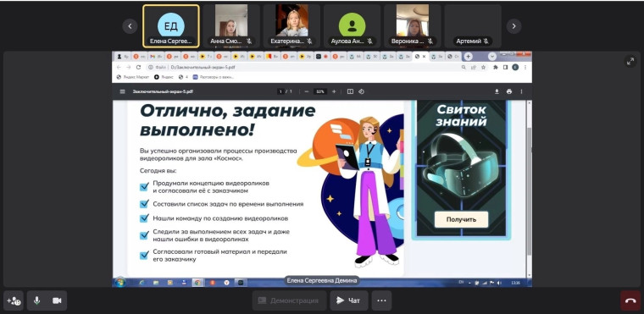Click the Chrome icon in the taskbar
Image resolution: width=644 pixels, height=314 pixels.
197,283
